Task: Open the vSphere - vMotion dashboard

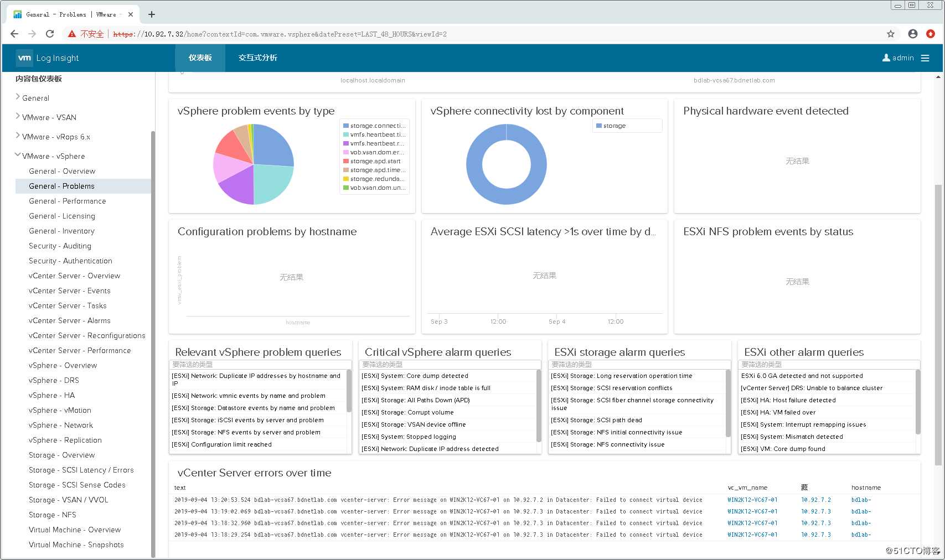Action: point(60,410)
